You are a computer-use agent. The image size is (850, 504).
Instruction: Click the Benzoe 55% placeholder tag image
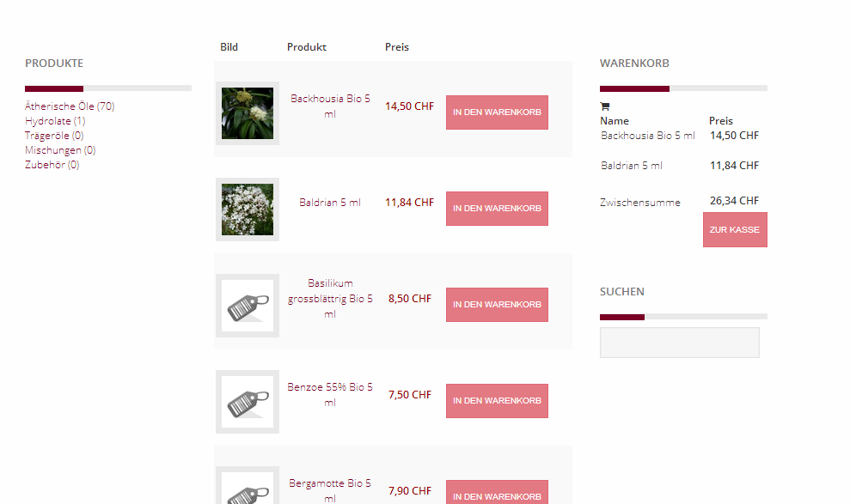[x=247, y=402]
